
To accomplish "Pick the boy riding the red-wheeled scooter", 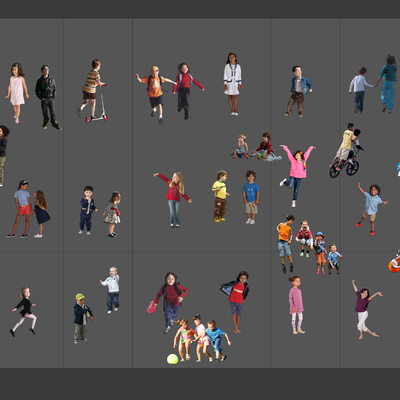I will pyautogui.click(x=92, y=91).
